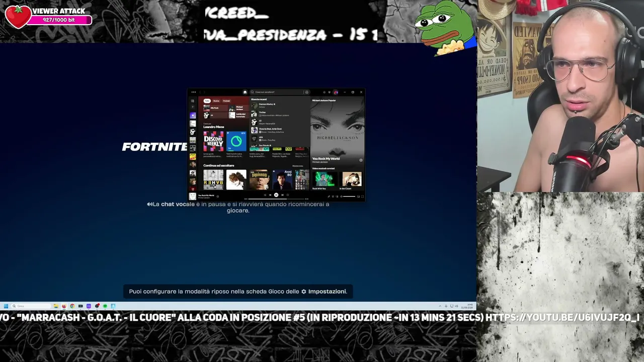
Task: Select the Musica filter chip
Action: [216, 101]
